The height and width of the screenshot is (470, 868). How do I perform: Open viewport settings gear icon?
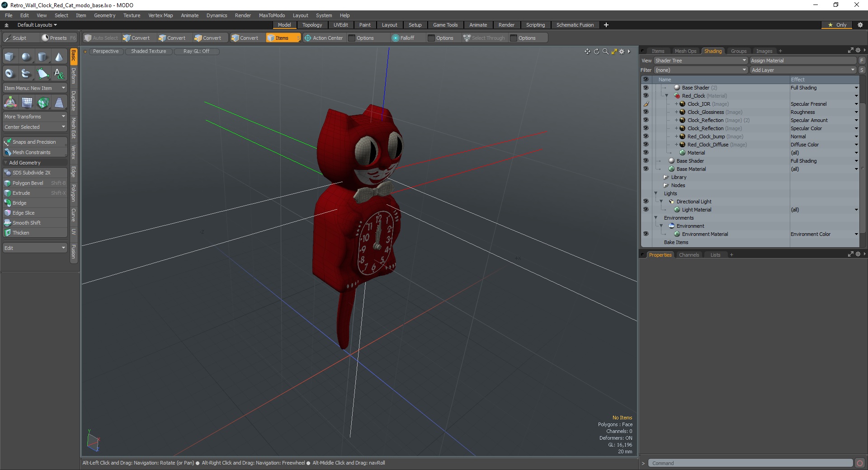click(x=622, y=52)
